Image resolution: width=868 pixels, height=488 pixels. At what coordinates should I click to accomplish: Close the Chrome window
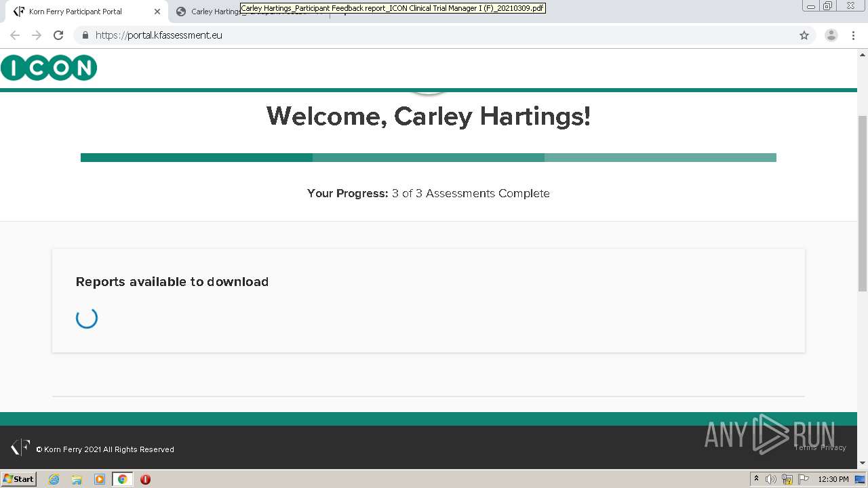click(850, 6)
